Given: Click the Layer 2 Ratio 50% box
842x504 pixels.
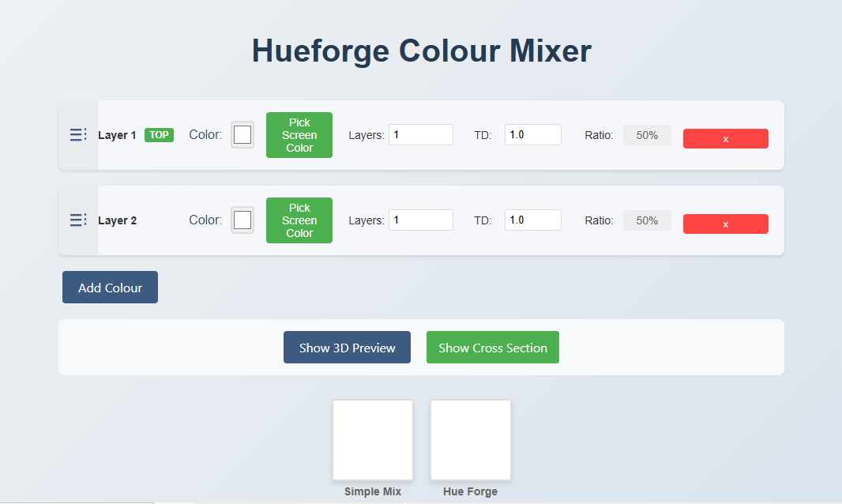Looking at the screenshot, I should (x=647, y=220).
